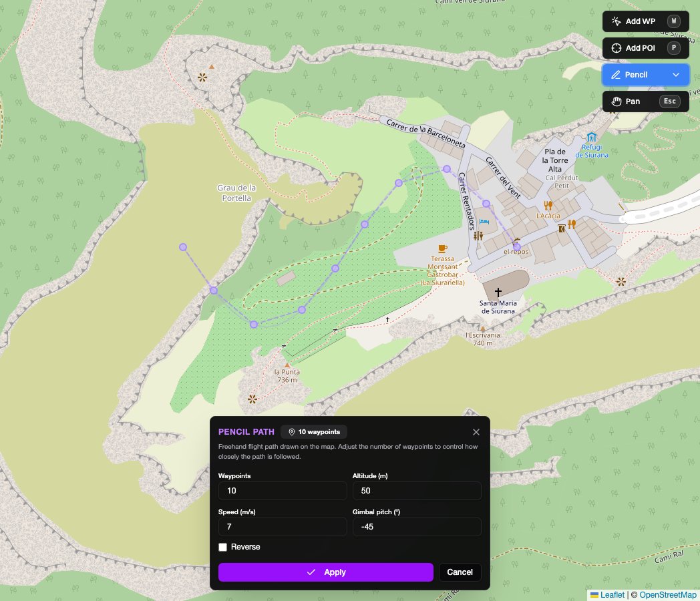700x601 pixels.
Task: Click the Refugi de Siurana shelter icon
Action: click(x=592, y=137)
